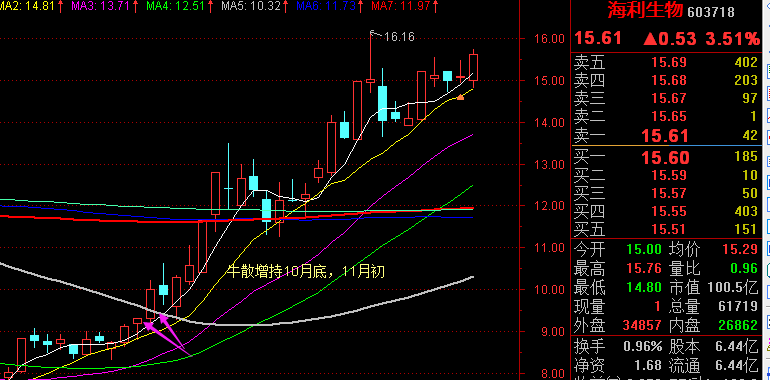Screen dimensions: 770x380
Task: Click the 卖一 15.61 ask price
Action: pos(665,136)
